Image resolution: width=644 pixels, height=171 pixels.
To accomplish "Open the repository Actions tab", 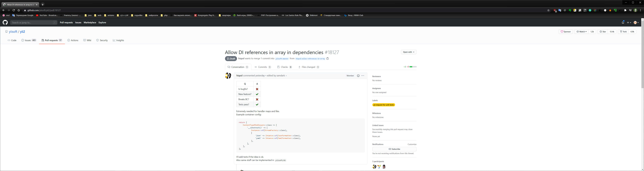I will 73,40.
